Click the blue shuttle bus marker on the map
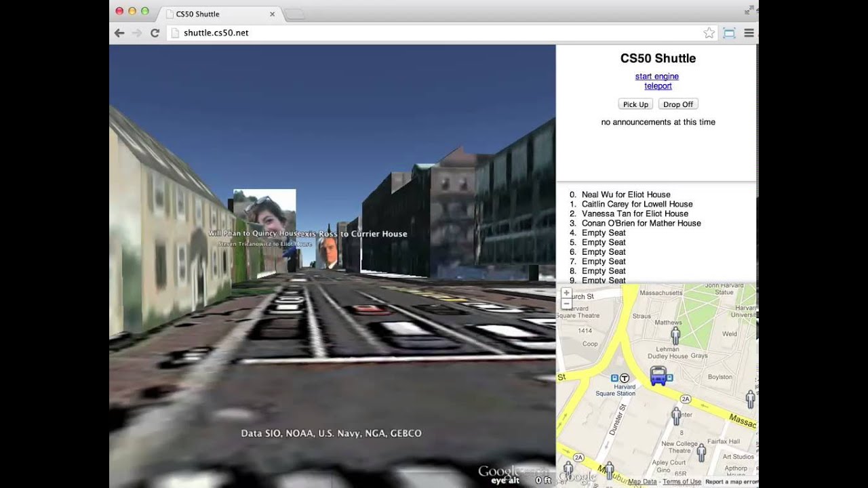This screenshot has height=488, width=868. [x=658, y=375]
